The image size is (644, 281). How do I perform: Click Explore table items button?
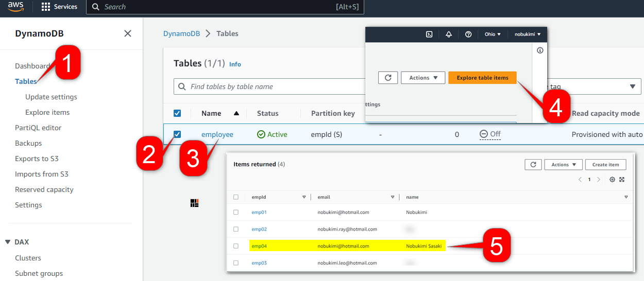tap(482, 78)
